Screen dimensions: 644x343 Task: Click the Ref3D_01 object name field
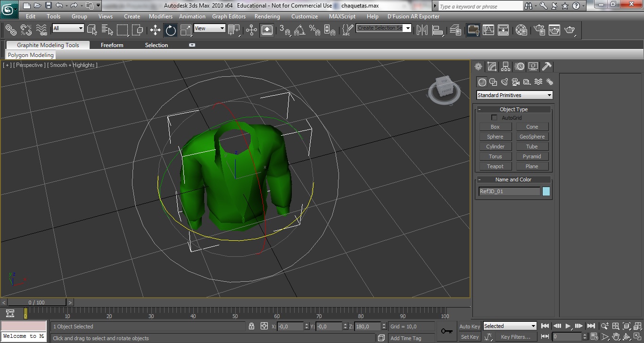point(509,191)
